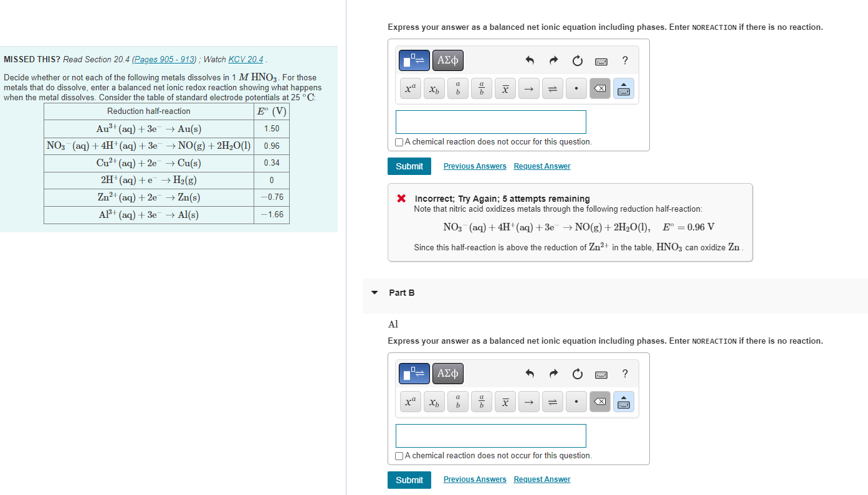Click the undo arrow in the equation toolbar
The width and height of the screenshot is (868, 495).
pos(529,60)
